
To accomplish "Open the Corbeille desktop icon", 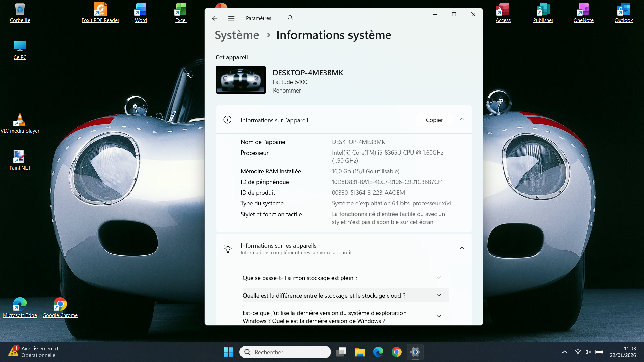I will [20, 13].
